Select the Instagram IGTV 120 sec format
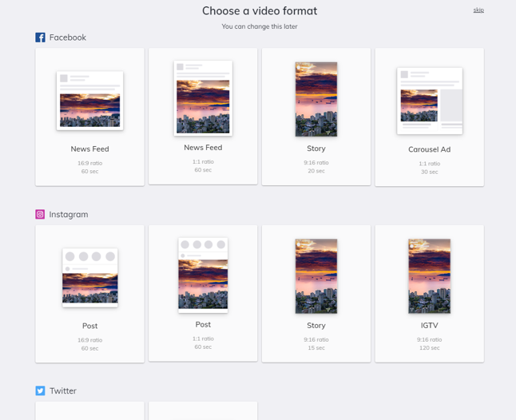 click(430, 294)
